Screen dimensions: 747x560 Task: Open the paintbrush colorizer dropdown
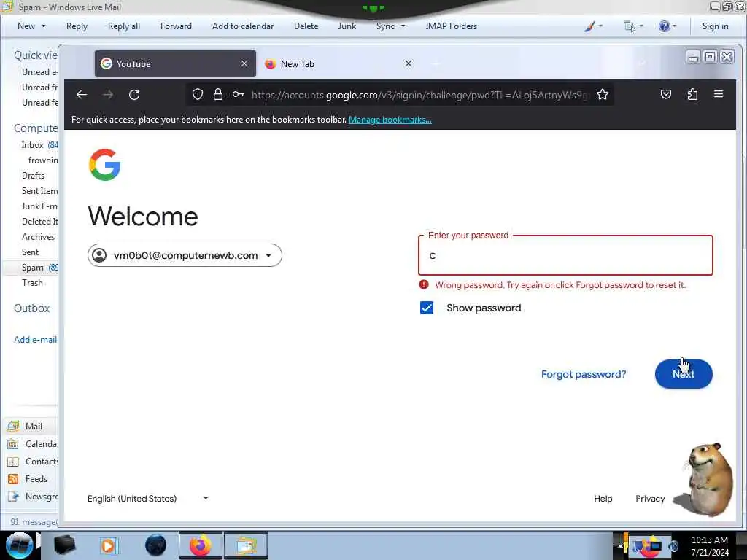(x=593, y=26)
